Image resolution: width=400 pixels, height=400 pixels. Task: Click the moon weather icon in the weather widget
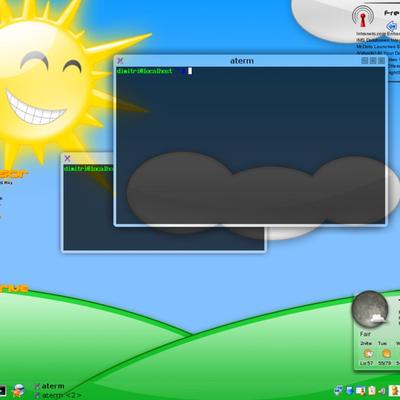tap(370, 309)
